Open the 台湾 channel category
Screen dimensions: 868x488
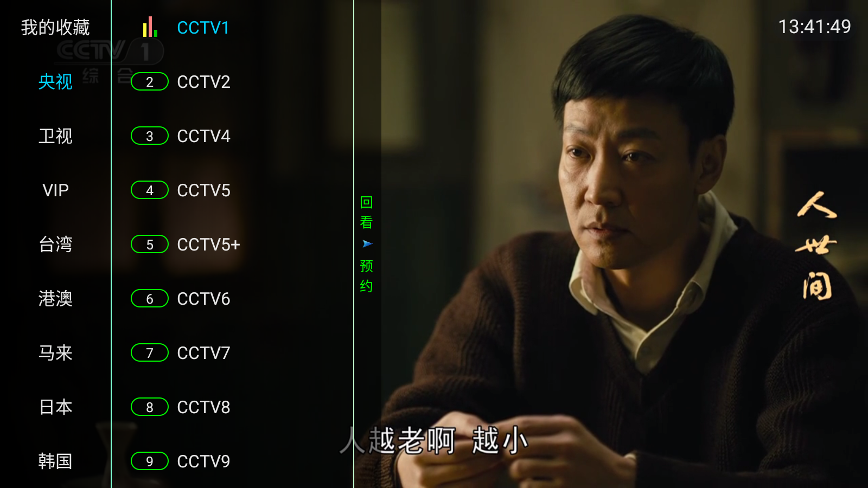click(x=55, y=245)
